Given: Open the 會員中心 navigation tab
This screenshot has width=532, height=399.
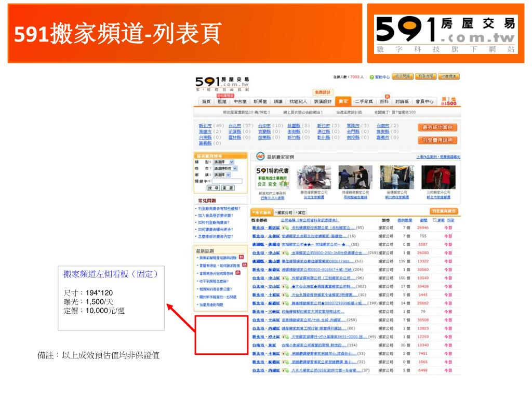Looking at the screenshot, I should click(x=425, y=101).
